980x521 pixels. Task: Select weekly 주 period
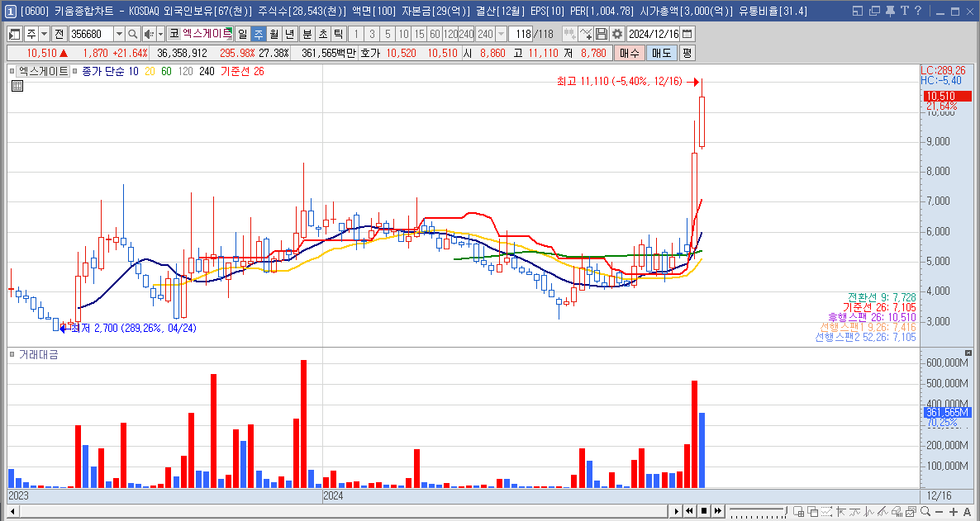pyautogui.click(x=258, y=34)
